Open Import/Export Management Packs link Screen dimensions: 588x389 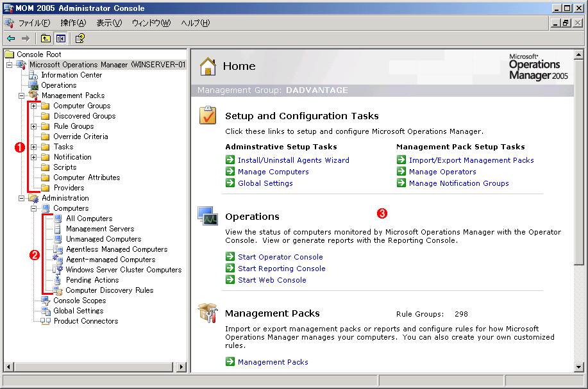(x=471, y=160)
